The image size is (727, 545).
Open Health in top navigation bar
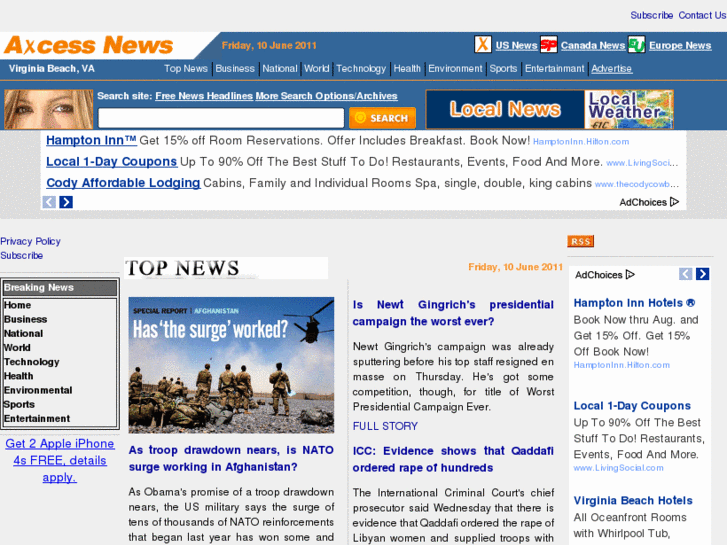[x=407, y=69]
